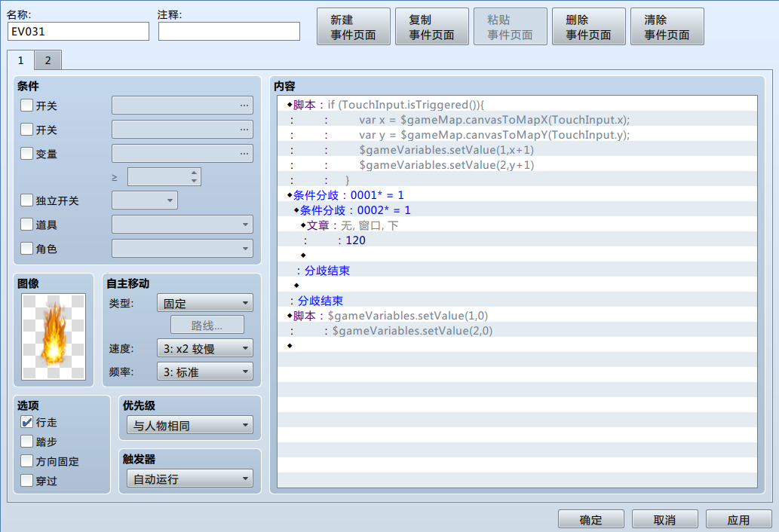Click the 确定 button
The height and width of the screenshot is (532, 779).
point(591,520)
